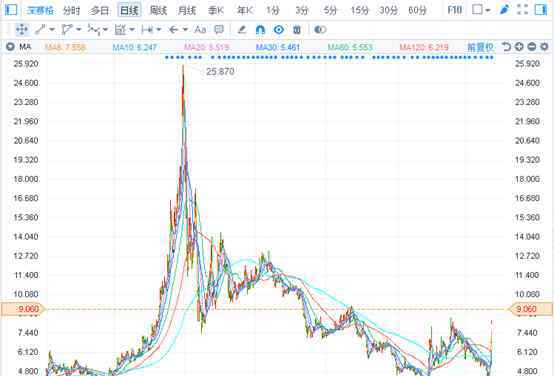554x376 pixels.
Task: Select the arrow annotation tool
Action: pos(173,30)
